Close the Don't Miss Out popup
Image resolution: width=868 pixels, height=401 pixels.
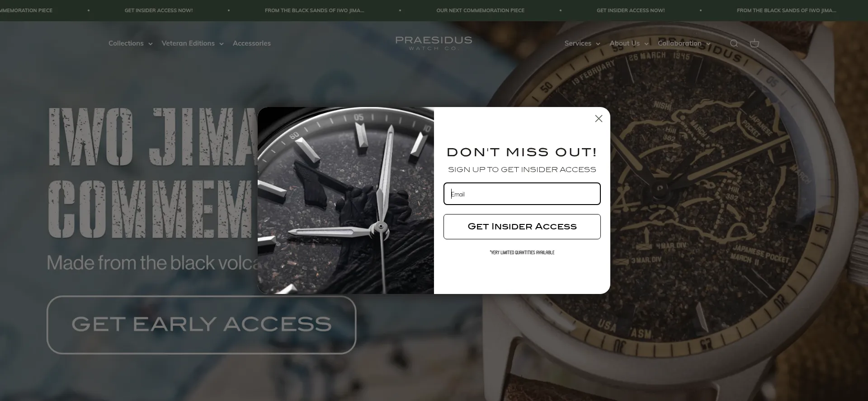pyautogui.click(x=599, y=119)
